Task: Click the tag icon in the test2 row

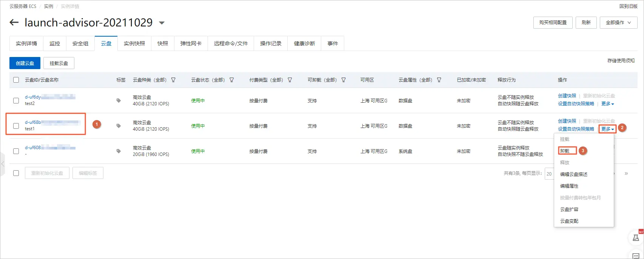Action: pyautogui.click(x=119, y=100)
